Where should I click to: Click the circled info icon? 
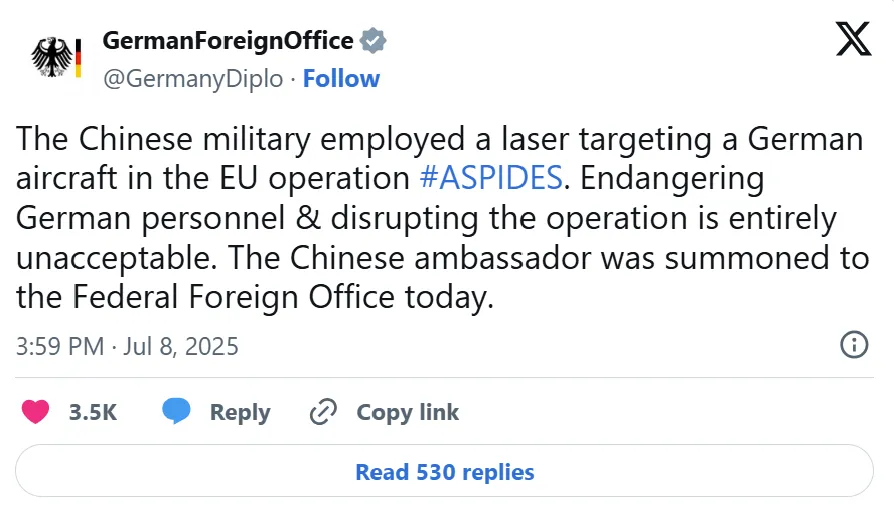(854, 344)
